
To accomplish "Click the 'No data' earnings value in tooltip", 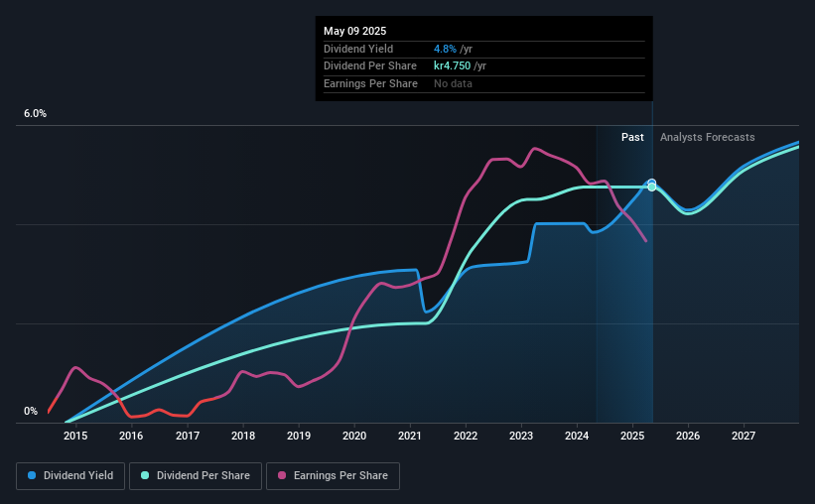I will tap(453, 83).
